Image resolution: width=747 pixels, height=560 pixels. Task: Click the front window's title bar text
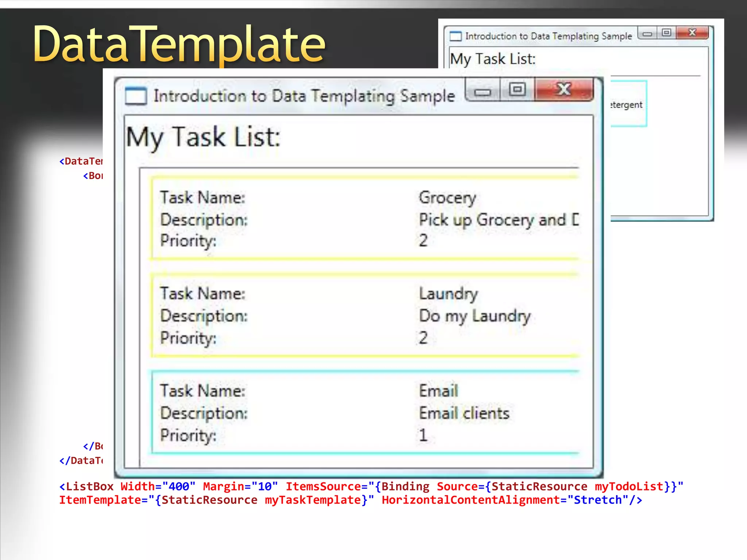pos(304,96)
